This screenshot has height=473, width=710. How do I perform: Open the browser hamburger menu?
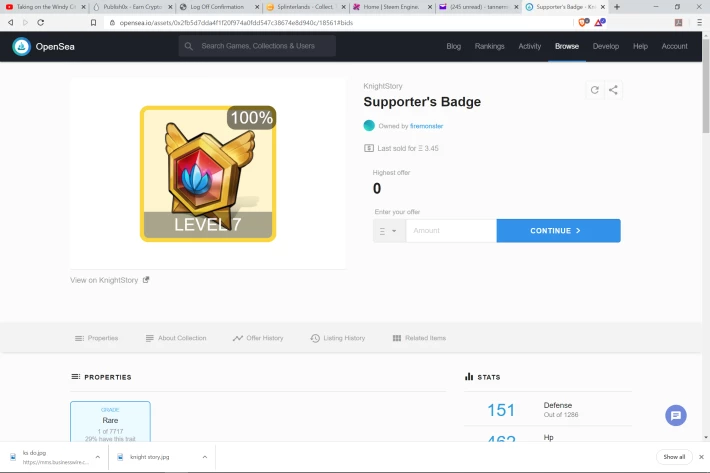(x=700, y=23)
